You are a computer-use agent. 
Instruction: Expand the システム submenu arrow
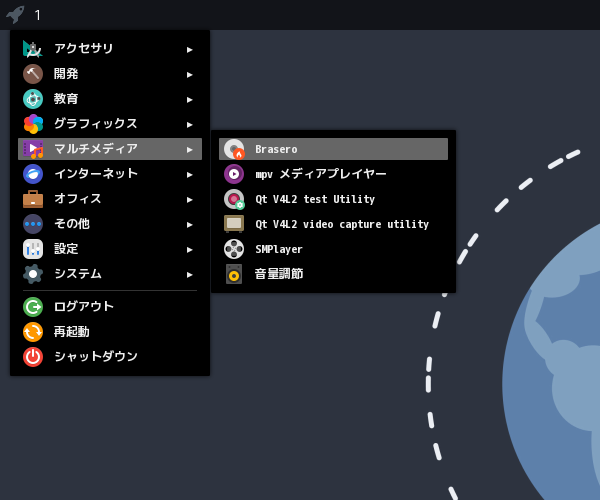(x=189, y=275)
